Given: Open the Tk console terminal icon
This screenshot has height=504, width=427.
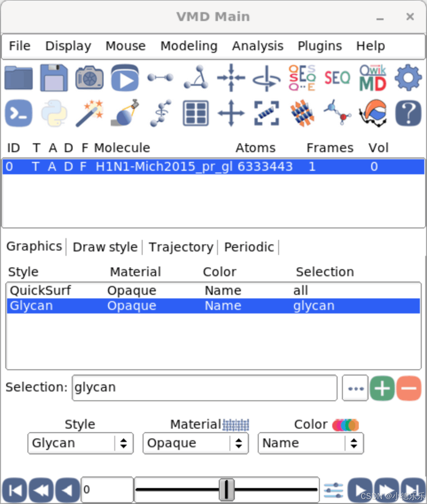Looking at the screenshot, I should pyautogui.click(x=19, y=113).
